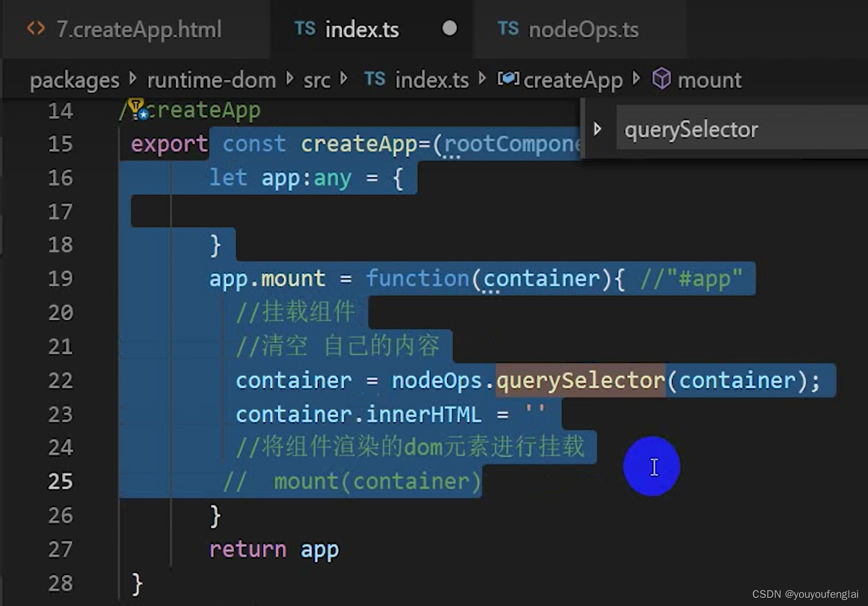Click the function keyword on line 19
Viewport: 868px width, 606px height.
coord(418,279)
